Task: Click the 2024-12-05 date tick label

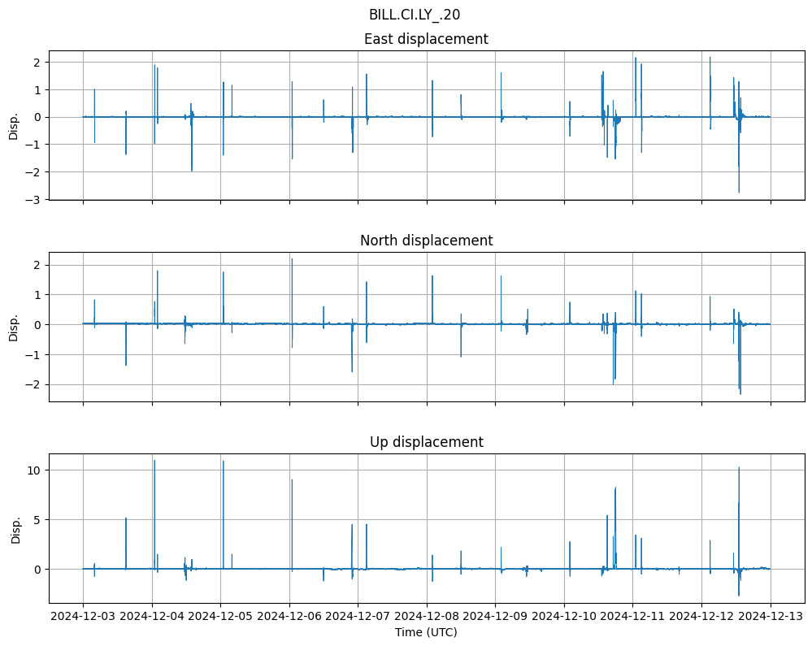Action: tap(220, 617)
